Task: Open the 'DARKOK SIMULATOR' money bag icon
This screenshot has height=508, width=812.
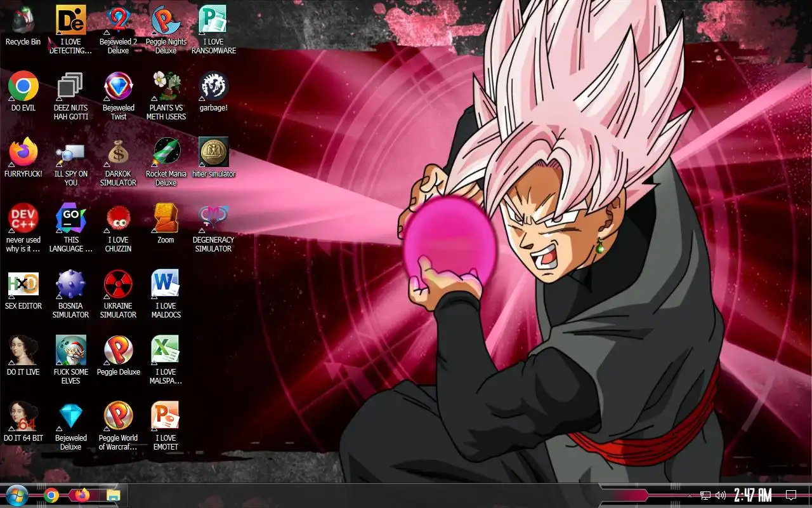Action: coord(118,161)
